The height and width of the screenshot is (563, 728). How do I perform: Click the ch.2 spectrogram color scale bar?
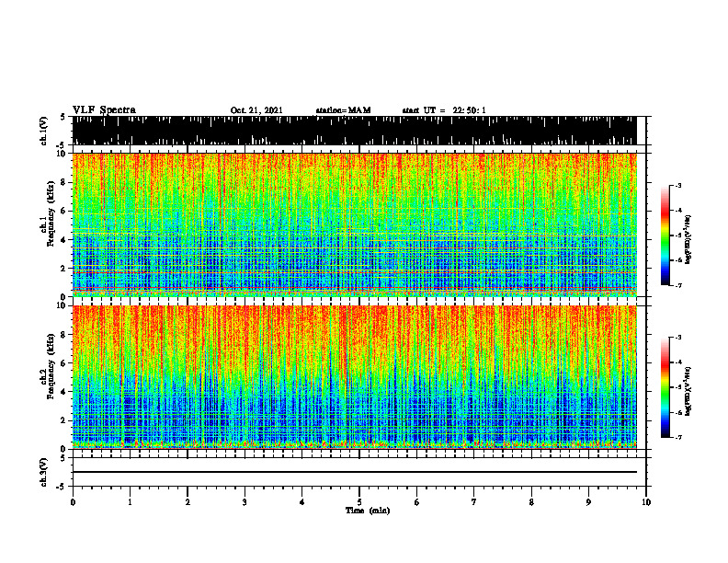(665, 387)
